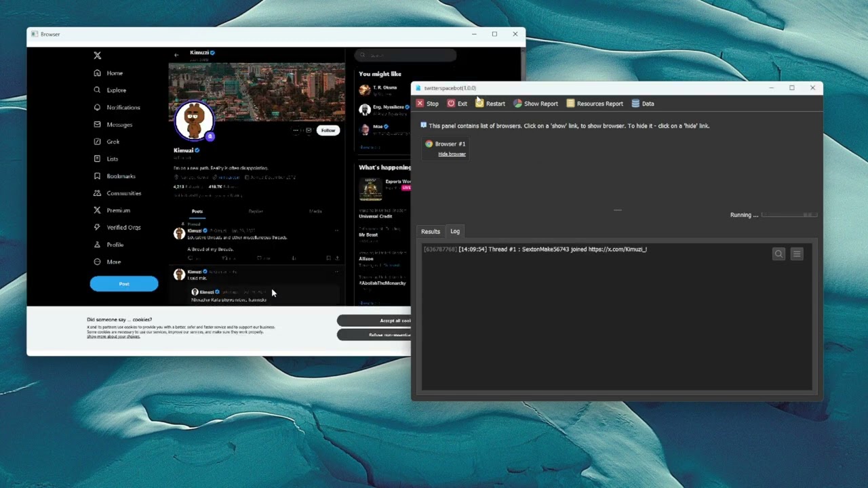
Task: Open Messages in X sidebar
Action: pyautogui.click(x=113, y=125)
